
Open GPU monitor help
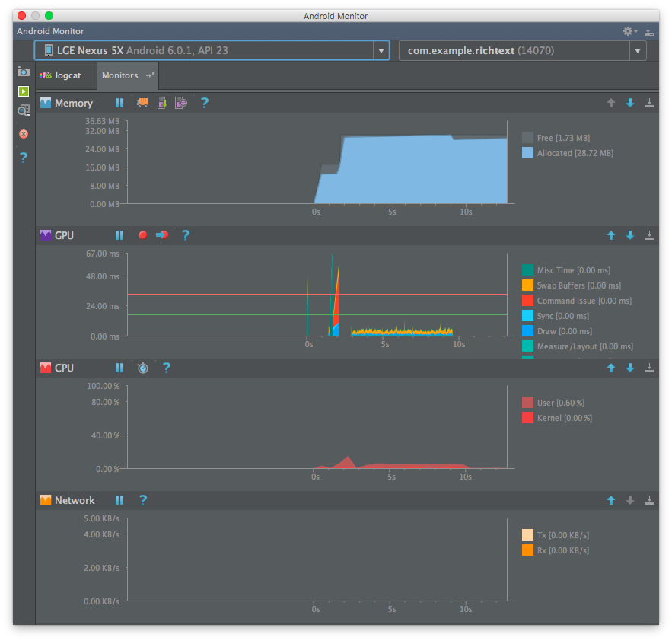[186, 235]
